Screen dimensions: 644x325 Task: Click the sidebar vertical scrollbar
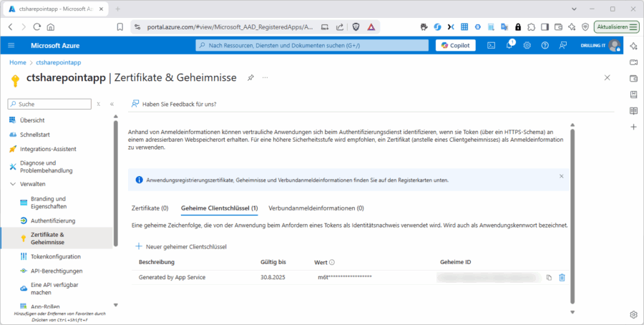(x=116, y=183)
